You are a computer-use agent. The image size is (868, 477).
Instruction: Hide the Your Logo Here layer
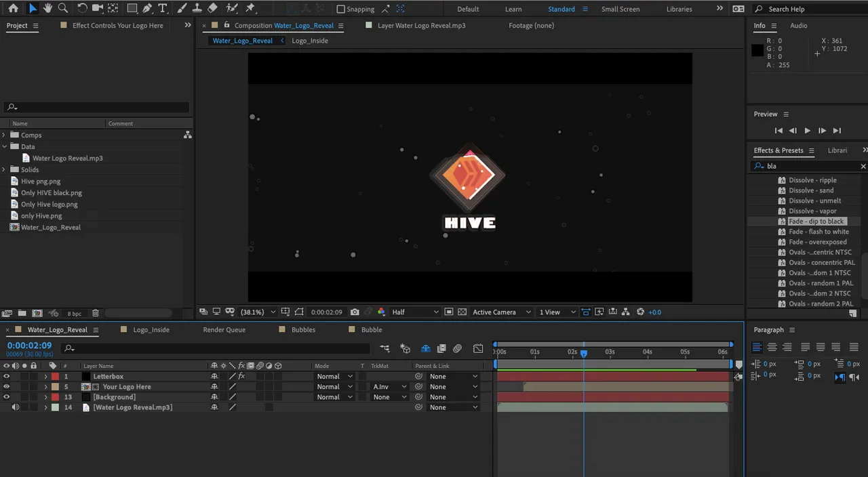7,387
